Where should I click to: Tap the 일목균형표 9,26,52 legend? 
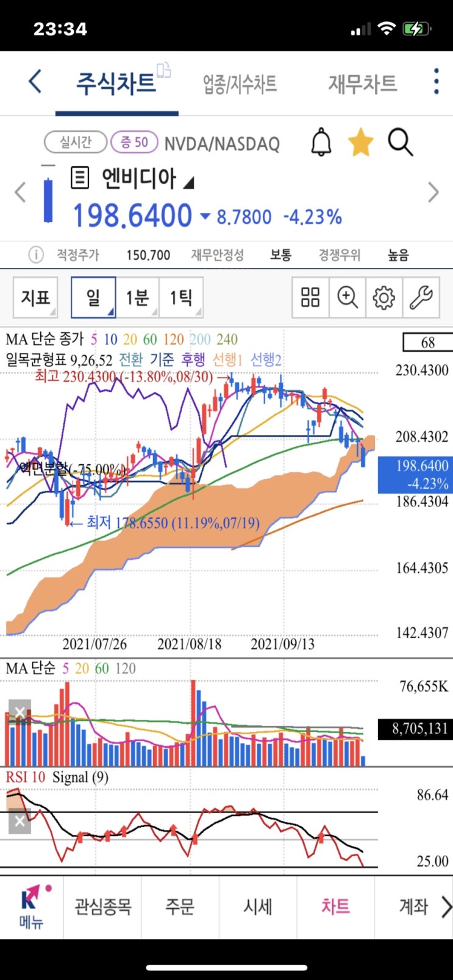pyautogui.click(x=59, y=360)
